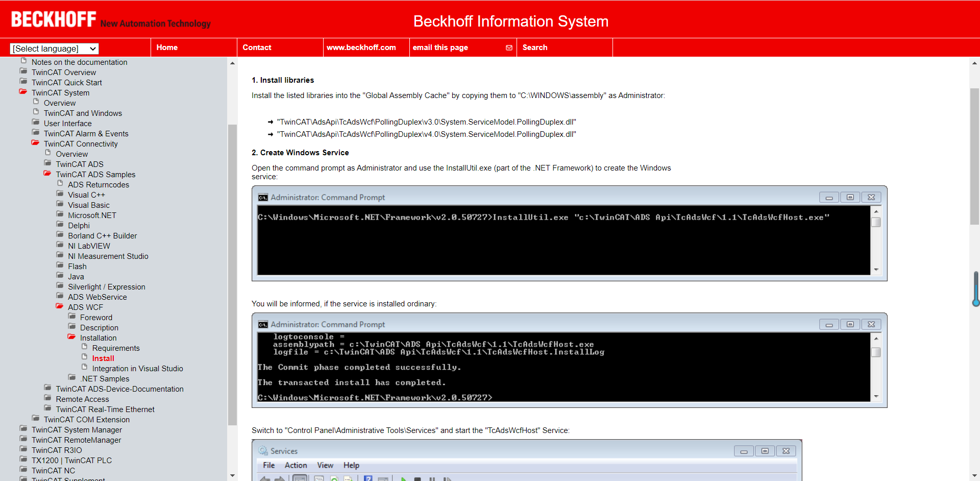Open the View menu in Services window

click(325, 465)
